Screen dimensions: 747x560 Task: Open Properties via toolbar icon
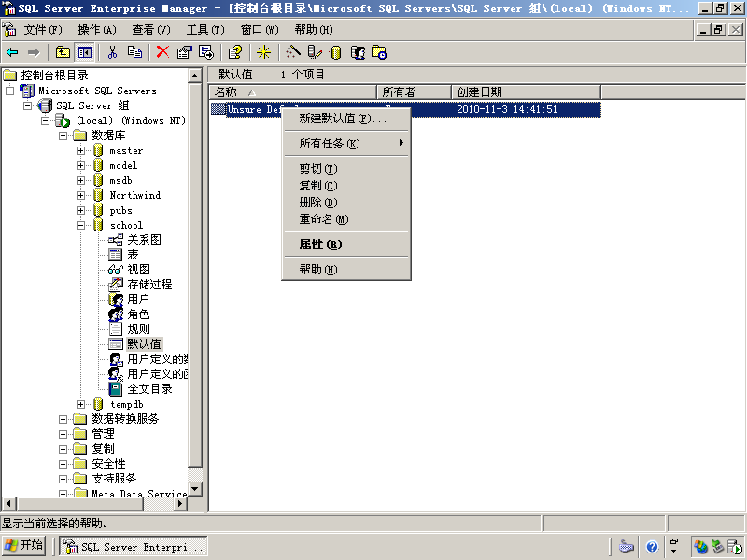tap(184, 52)
